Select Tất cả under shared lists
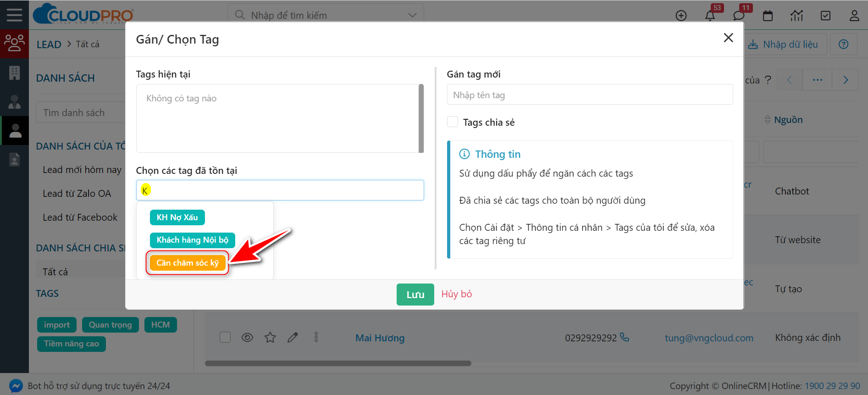 pos(55,272)
